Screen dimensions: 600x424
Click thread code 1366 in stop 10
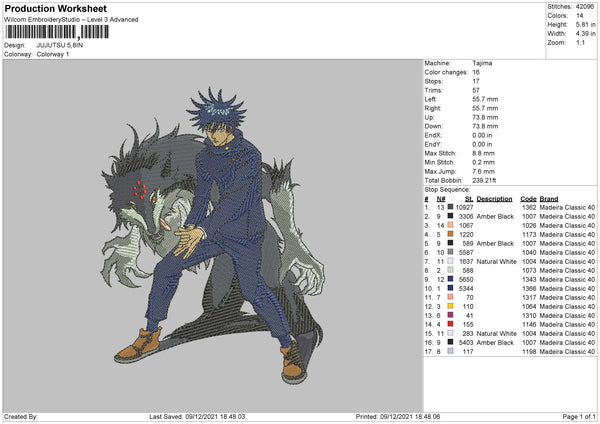[x=529, y=289]
